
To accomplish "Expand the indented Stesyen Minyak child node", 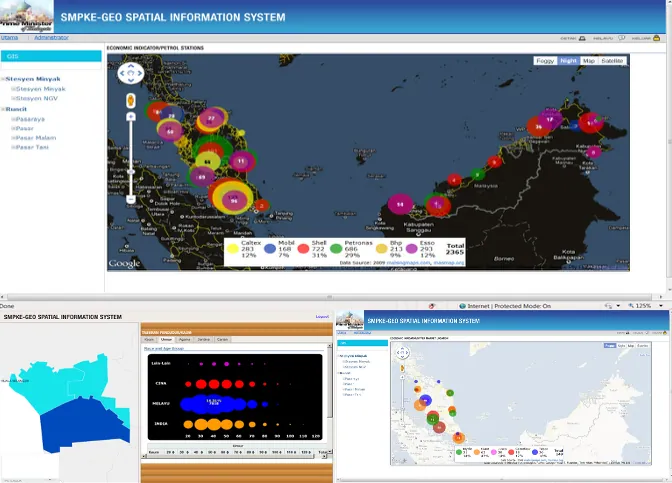I will tap(13, 89).
